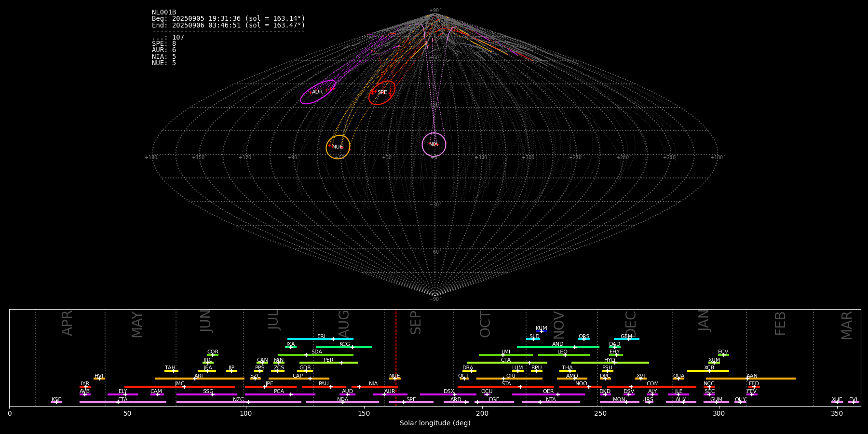Click the violet NIA radiant circle on sky map
Viewport: 868px width, 434px height.
(x=434, y=145)
